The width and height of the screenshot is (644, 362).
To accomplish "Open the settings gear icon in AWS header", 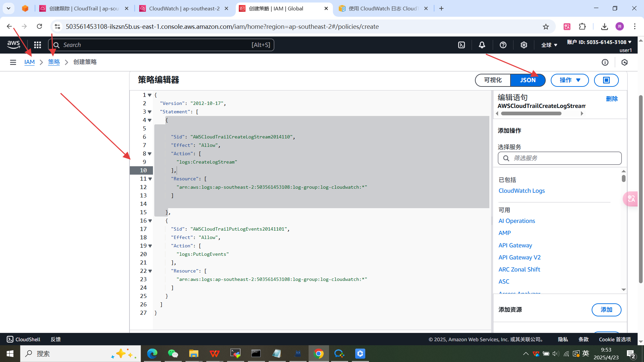I will click(x=524, y=45).
